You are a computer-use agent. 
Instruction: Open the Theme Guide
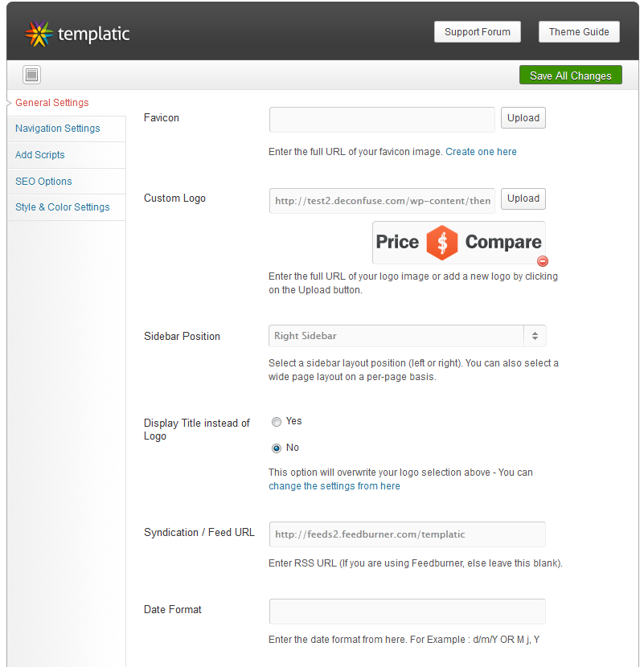pyautogui.click(x=579, y=32)
